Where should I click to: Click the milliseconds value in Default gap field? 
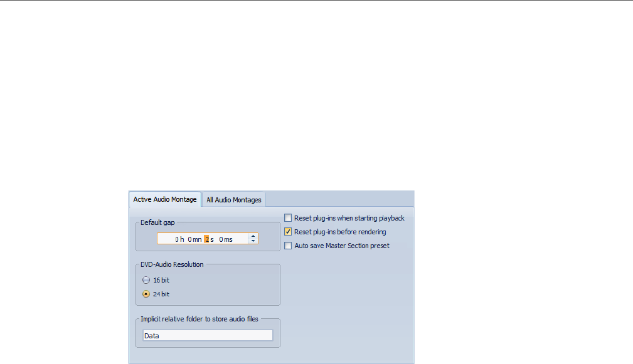pyautogui.click(x=221, y=239)
